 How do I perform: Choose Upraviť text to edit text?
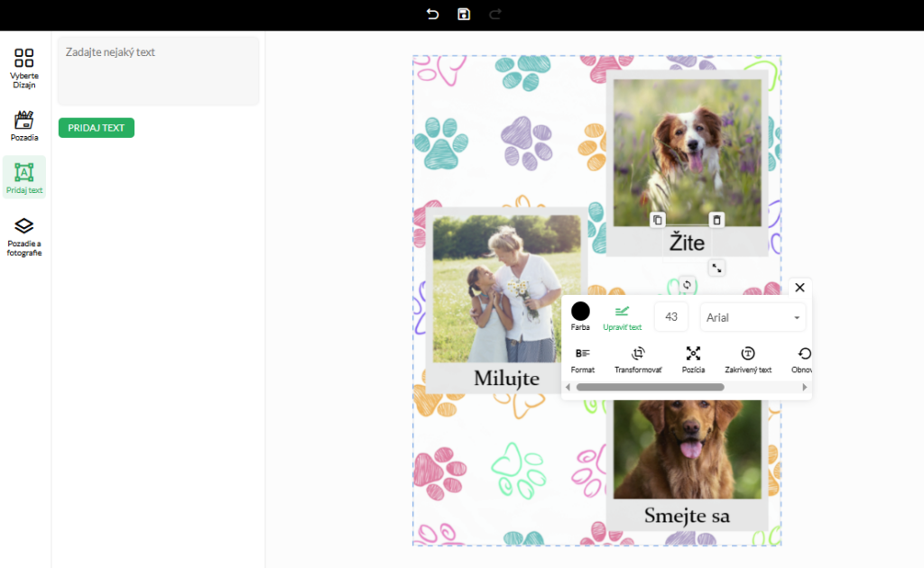[x=623, y=318]
